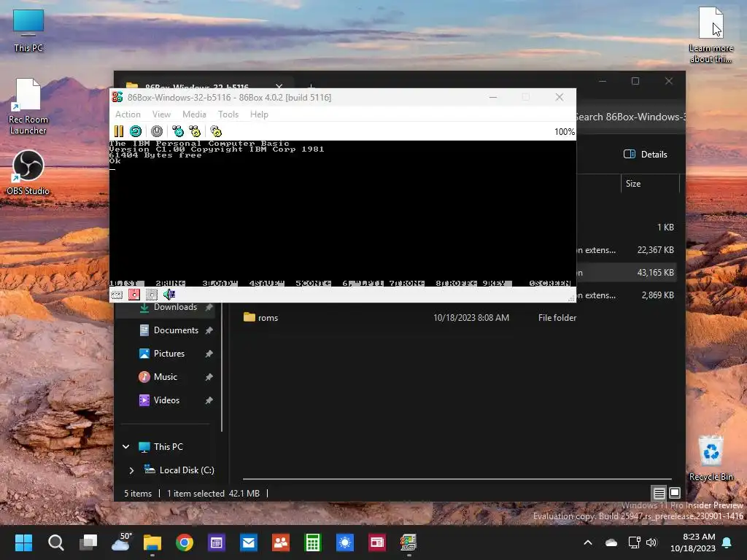Pause the 86Box emulation
The height and width of the screenshot is (560, 747).
click(x=119, y=131)
